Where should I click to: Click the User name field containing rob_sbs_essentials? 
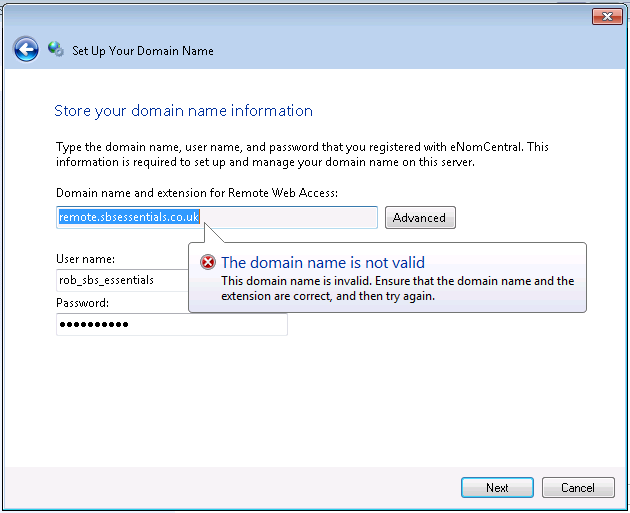(x=120, y=280)
